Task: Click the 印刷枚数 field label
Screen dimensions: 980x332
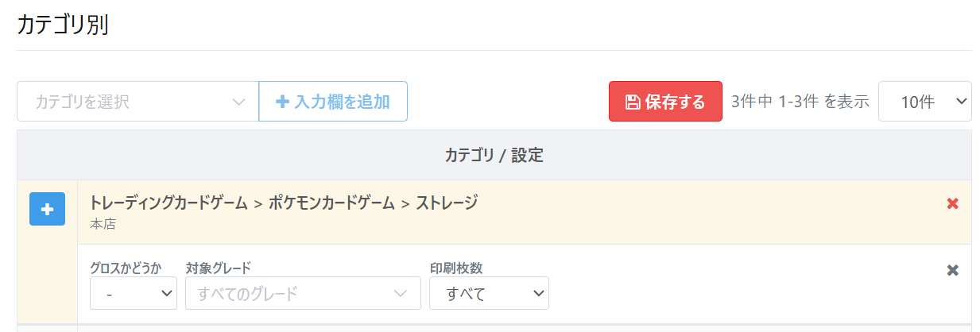Action: coord(456,268)
